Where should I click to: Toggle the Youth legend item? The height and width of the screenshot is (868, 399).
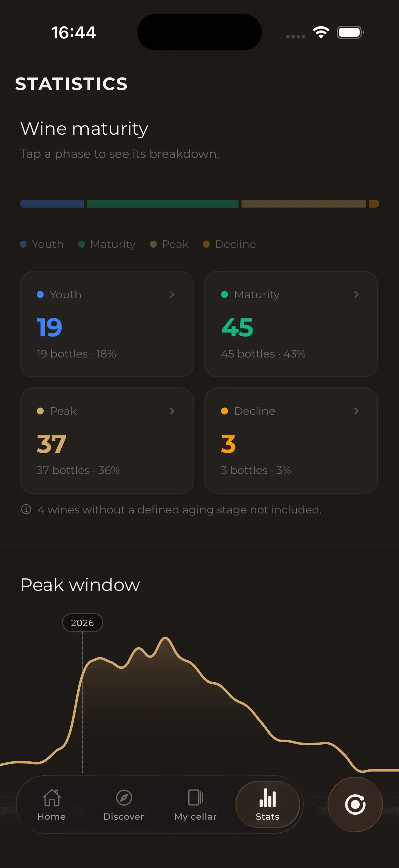pyautogui.click(x=42, y=244)
